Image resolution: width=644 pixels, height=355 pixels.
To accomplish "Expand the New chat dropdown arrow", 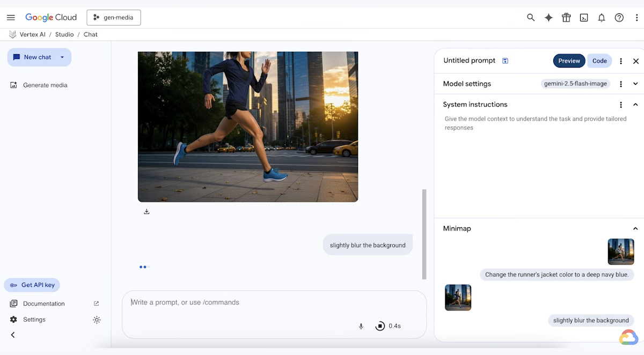I will pyautogui.click(x=62, y=57).
